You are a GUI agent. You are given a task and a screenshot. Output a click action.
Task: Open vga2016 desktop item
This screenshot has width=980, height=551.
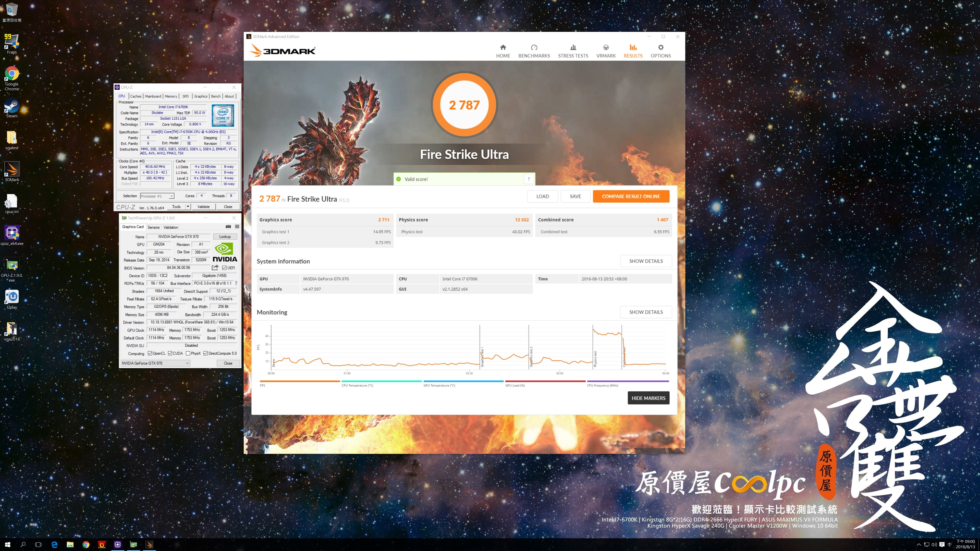pos(12,332)
